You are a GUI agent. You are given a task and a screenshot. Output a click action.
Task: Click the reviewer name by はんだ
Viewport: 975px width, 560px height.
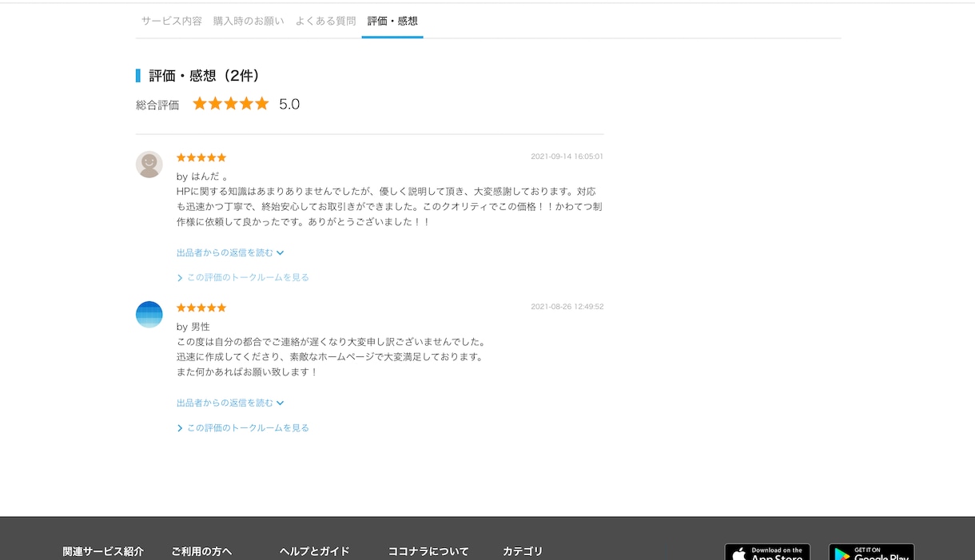point(202,177)
